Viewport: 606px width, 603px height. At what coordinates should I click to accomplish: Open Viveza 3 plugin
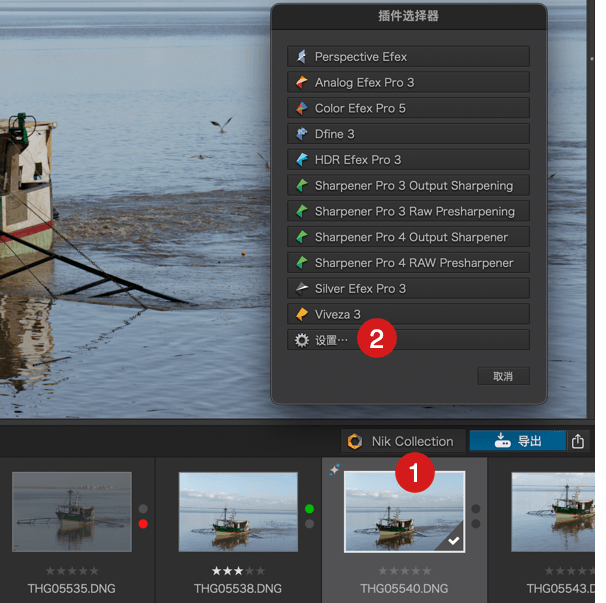[408, 314]
